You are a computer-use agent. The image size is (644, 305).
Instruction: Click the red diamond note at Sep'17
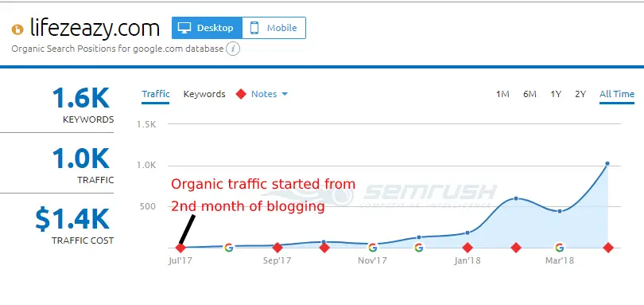277,248
